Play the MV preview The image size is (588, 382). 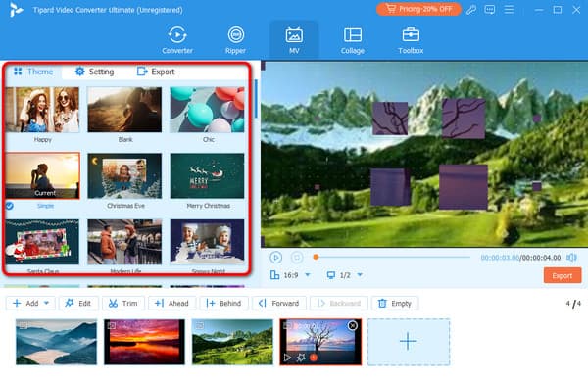point(276,258)
